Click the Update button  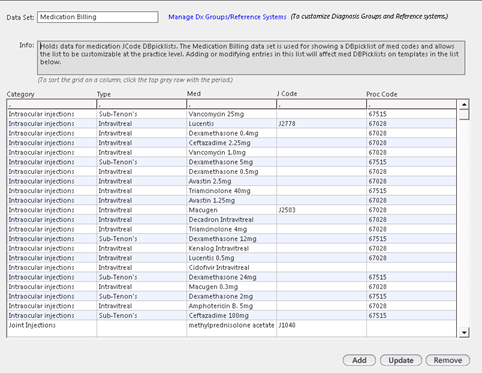coord(401,360)
